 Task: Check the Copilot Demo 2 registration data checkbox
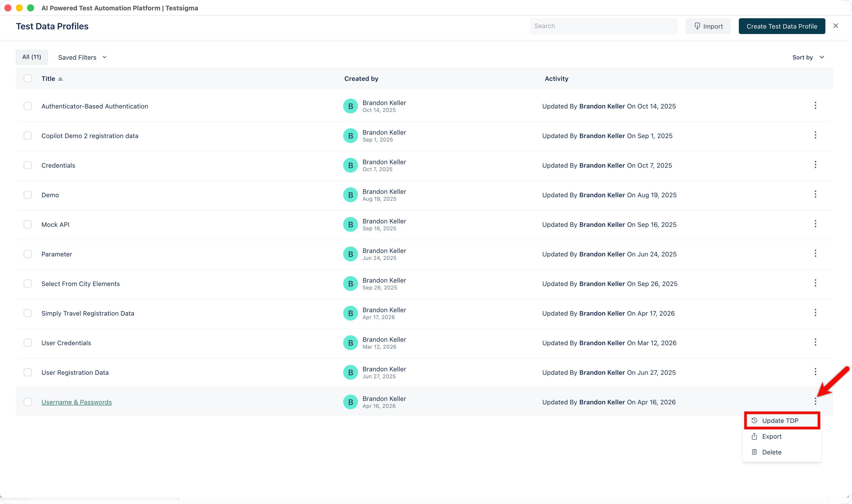tap(28, 136)
